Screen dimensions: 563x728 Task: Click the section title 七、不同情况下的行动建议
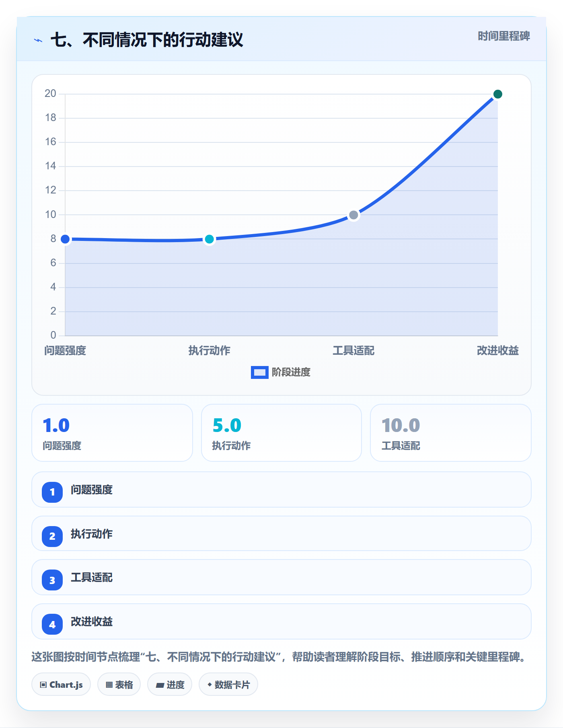[x=147, y=40]
